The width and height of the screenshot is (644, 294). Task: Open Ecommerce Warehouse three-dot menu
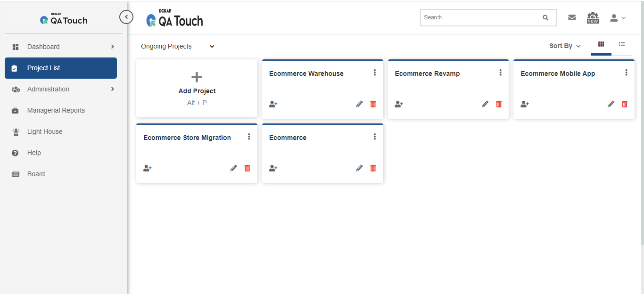pyautogui.click(x=375, y=73)
